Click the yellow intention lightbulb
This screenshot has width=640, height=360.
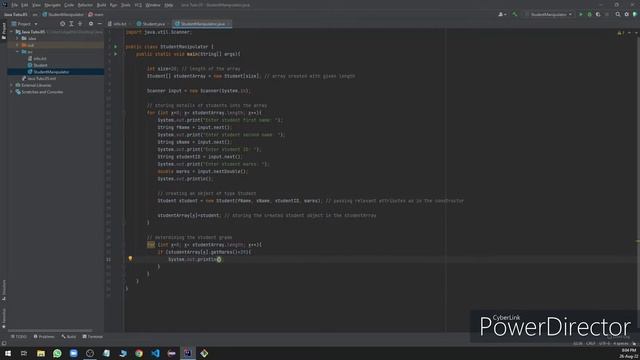130,259
